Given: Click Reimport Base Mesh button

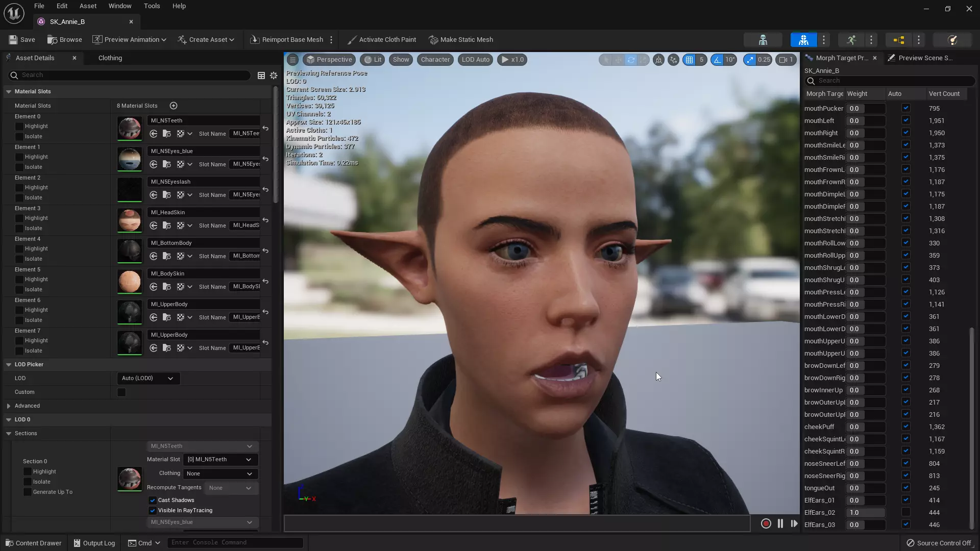Looking at the screenshot, I should coord(287,40).
